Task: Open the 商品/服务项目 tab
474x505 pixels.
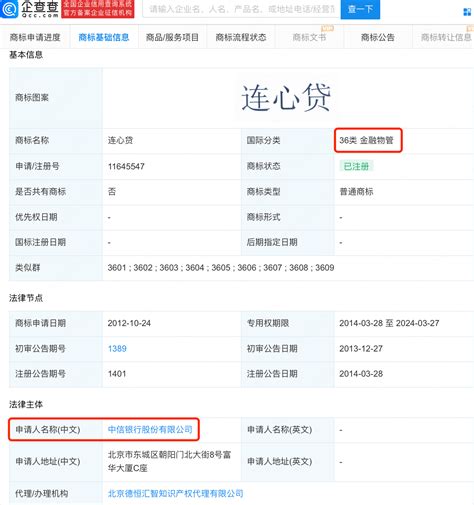Action: pos(172,37)
